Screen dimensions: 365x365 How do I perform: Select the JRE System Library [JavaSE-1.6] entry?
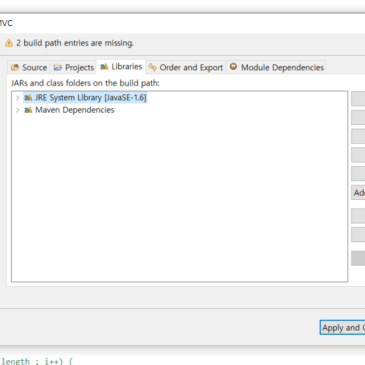tap(85, 98)
